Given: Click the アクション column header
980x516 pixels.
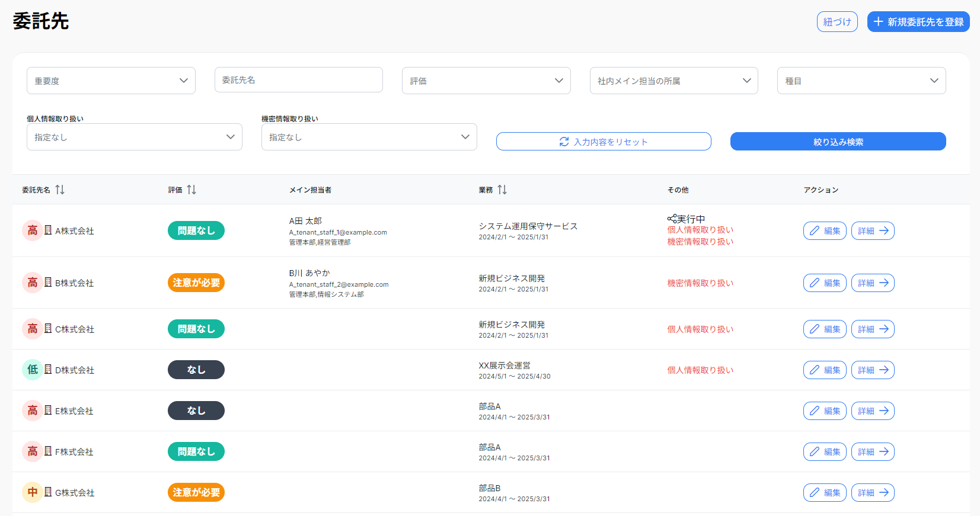Looking at the screenshot, I should 821,190.
